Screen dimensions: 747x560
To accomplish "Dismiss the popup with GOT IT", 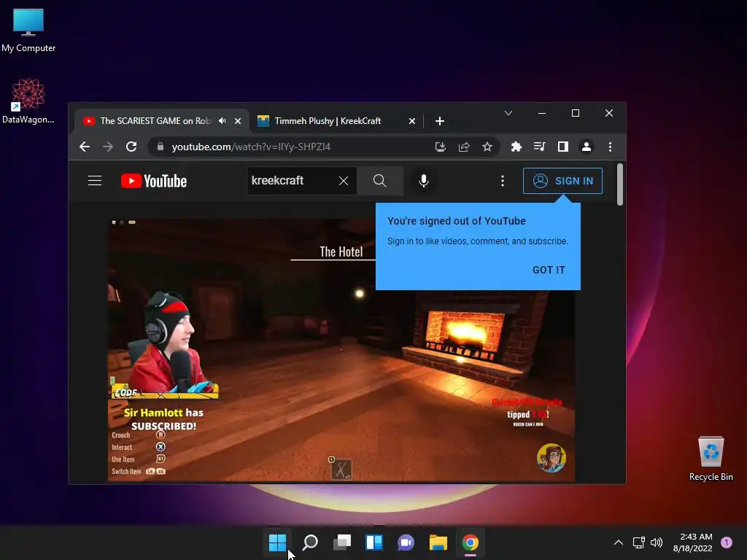I will 549,270.
